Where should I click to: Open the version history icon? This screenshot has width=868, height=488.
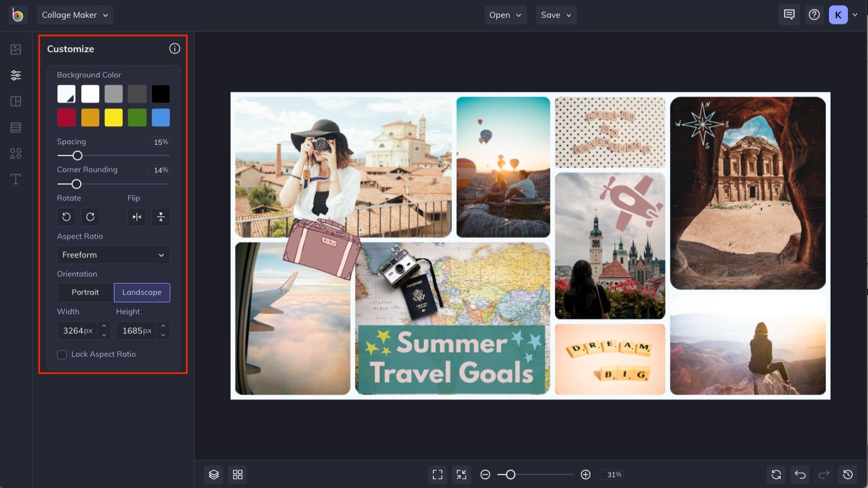848,474
